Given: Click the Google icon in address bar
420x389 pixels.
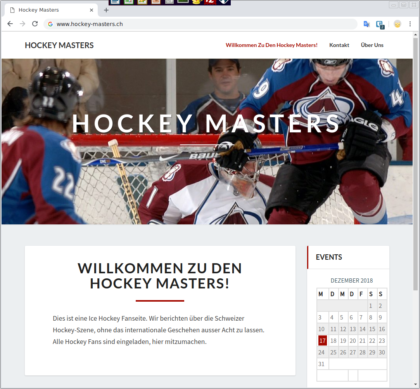Looking at the screenshot, I should click(50, 24).
